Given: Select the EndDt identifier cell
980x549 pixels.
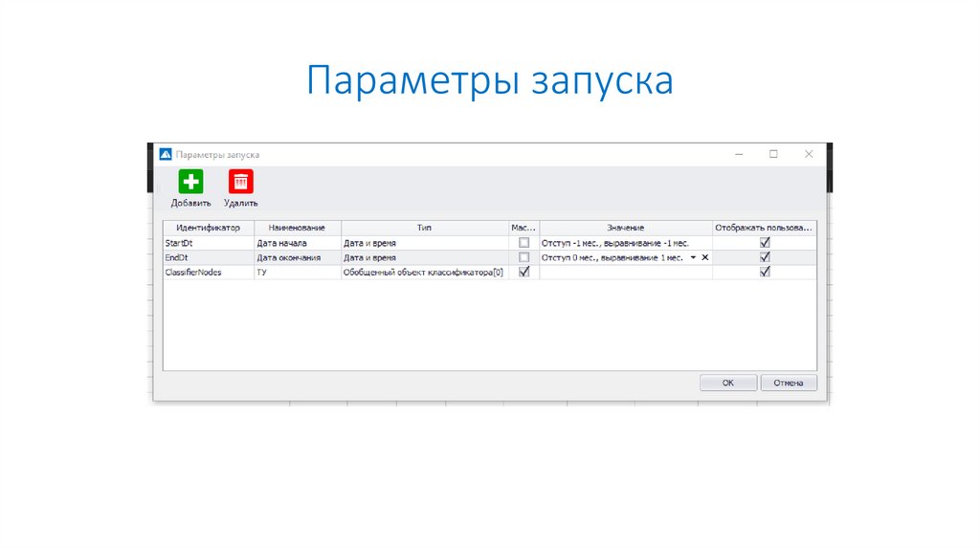Looking at the screenshot, I should [208, 257].
